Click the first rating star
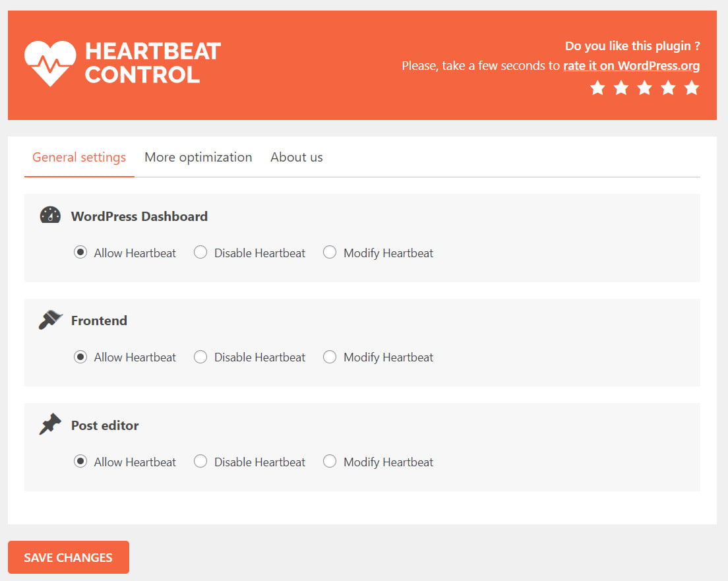728x581 pixels. click(597, 87)
